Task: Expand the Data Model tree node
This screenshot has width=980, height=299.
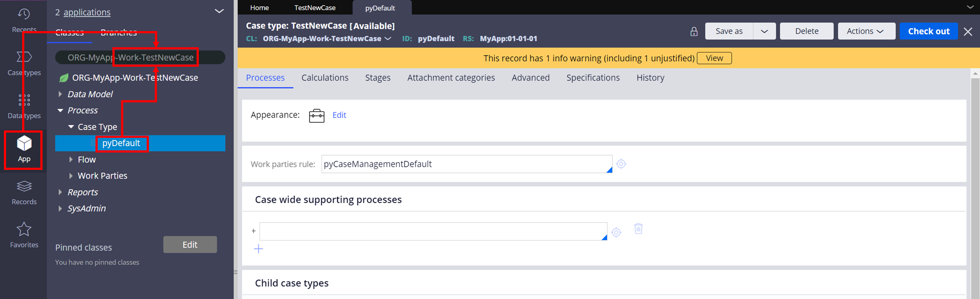Action: 60,94
